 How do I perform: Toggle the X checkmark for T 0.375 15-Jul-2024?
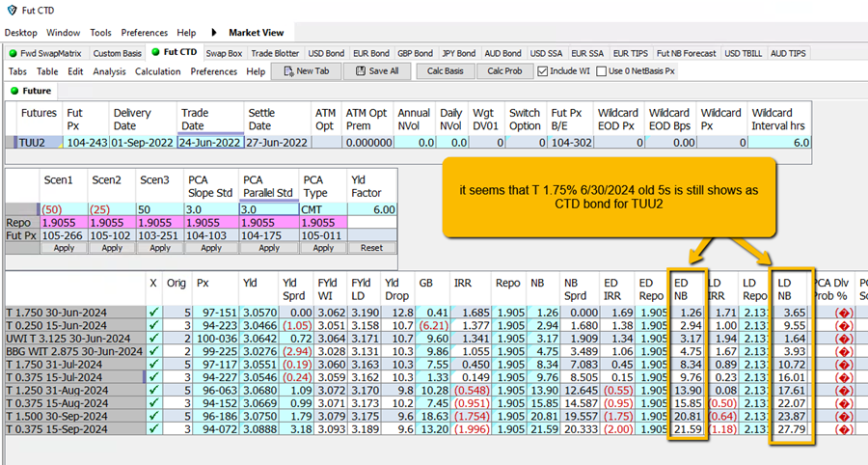coord(153,377)
